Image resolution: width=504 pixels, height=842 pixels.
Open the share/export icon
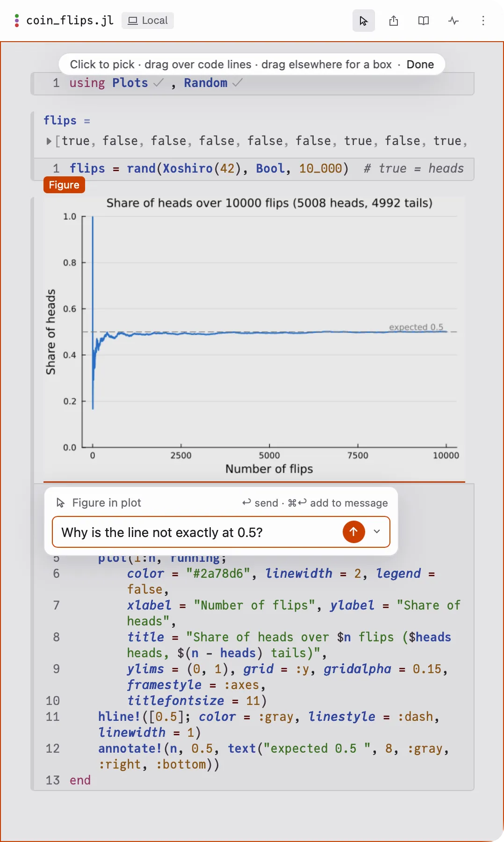click(x=394, y=21)
